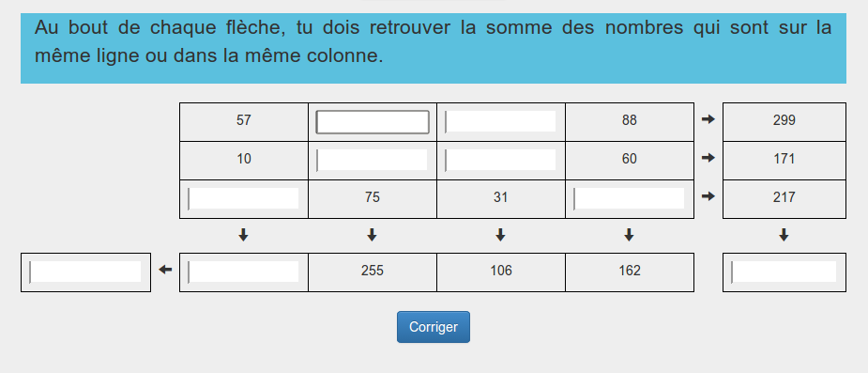
Task: Click the down arrow above 162
Action: point(629,236)
